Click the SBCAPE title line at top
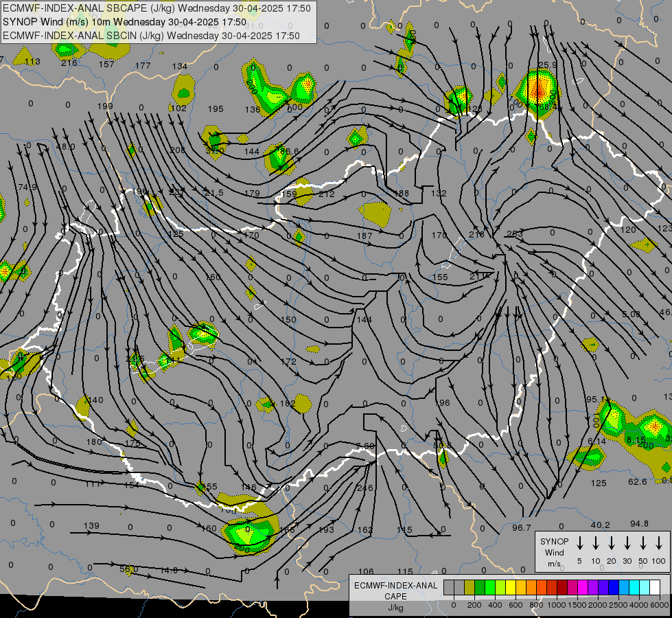The width and height of the screenshot is (672, 618). pyautogui.click(x=157, y=8)
